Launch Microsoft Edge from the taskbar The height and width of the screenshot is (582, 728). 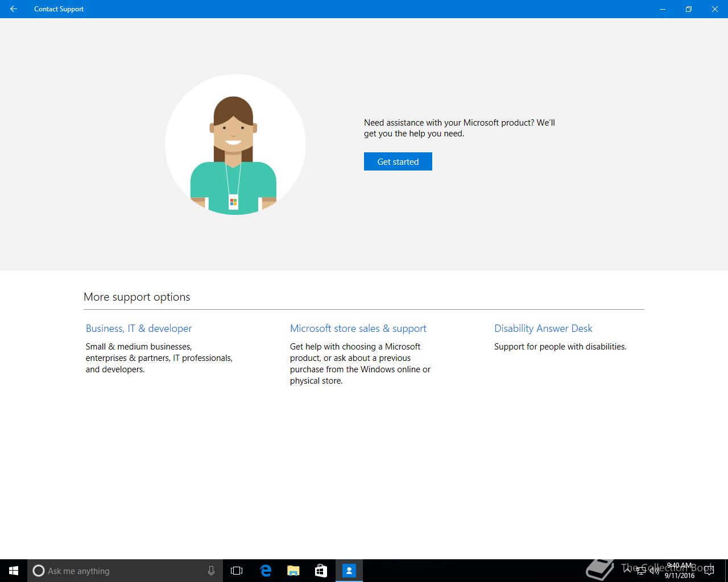point(265,571)
